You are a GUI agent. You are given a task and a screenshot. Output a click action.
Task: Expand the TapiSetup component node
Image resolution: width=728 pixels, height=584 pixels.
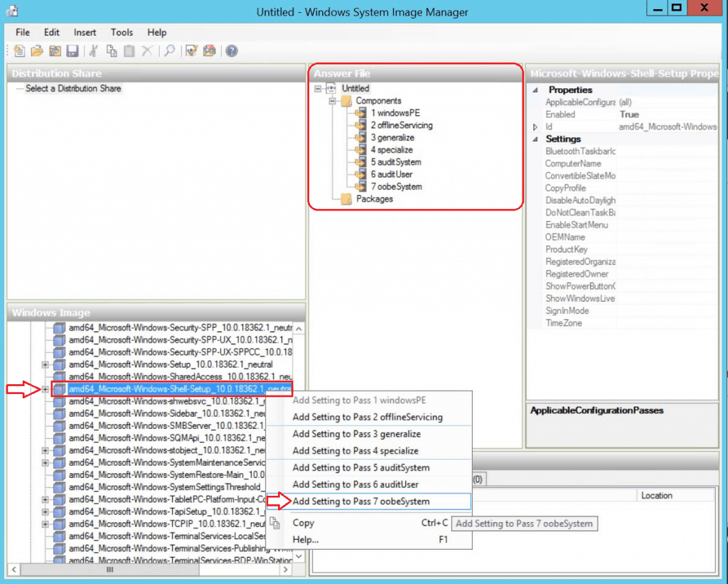[x=45, y=511]
